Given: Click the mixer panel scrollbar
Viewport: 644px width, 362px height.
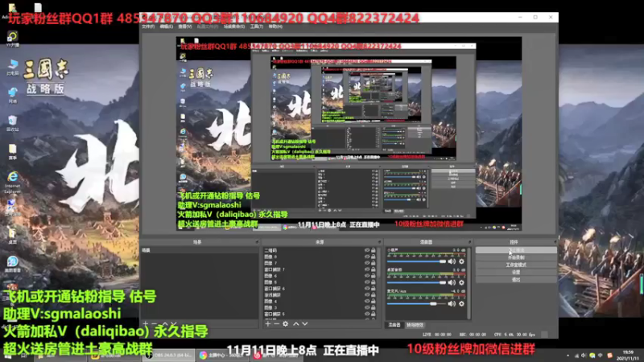Looking at the screenshot, I should (x=469, y=283).
